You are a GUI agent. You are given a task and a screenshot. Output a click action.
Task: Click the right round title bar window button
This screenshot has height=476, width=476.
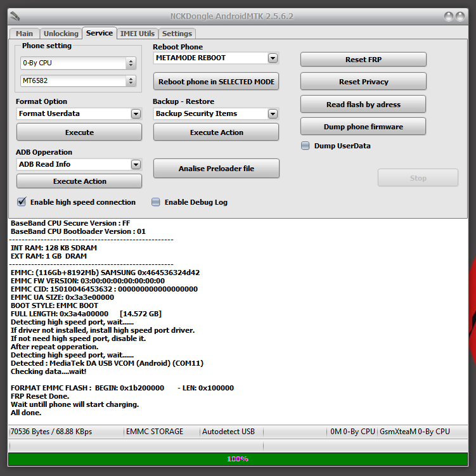pyautogui.click(x=460, y=16)
